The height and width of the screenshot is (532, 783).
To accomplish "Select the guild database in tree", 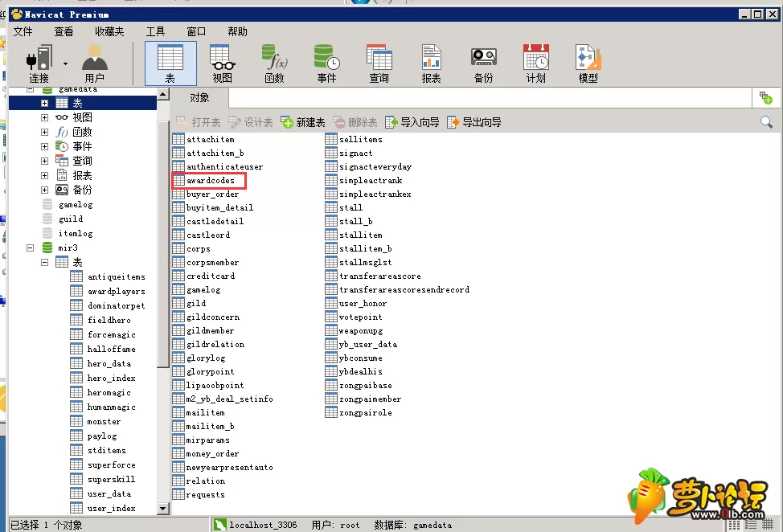I will point(71,219).
